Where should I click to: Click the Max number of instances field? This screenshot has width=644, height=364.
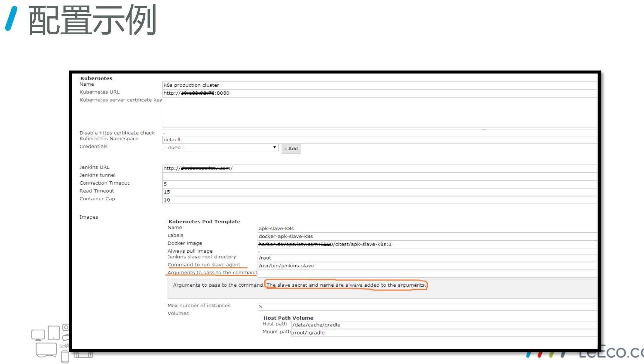point(427,307)
